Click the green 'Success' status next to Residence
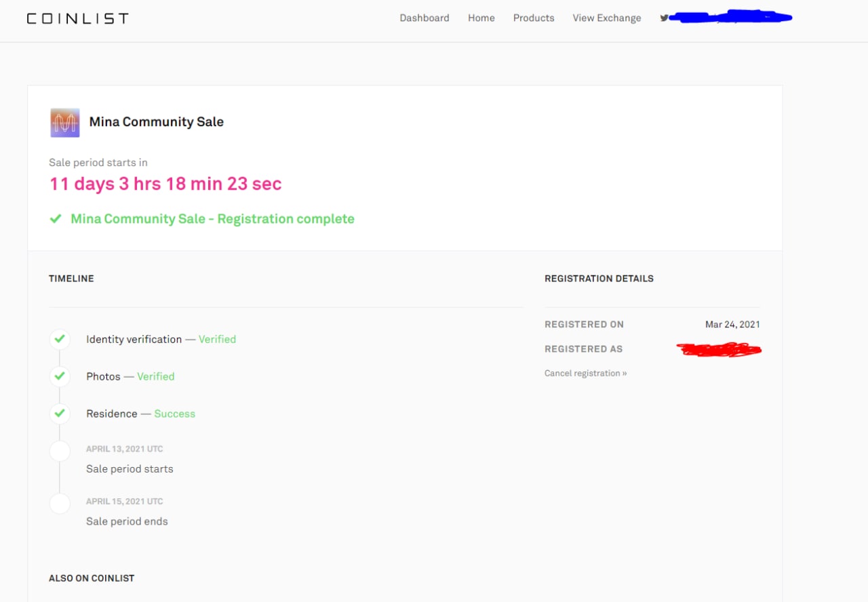The image size is (868, 602). click(174, 414)
